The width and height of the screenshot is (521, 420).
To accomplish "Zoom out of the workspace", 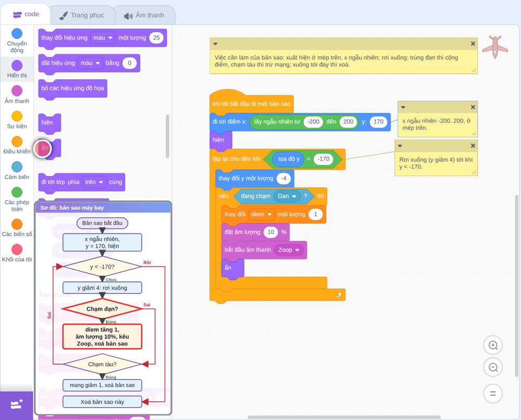I will (493, 367).
